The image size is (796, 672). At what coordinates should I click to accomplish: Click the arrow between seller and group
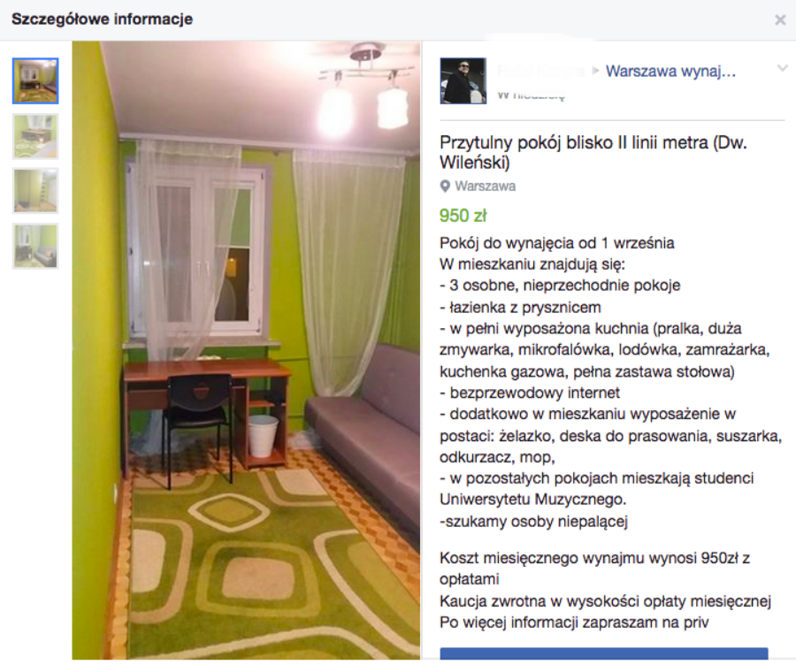[x=595, y=71]
